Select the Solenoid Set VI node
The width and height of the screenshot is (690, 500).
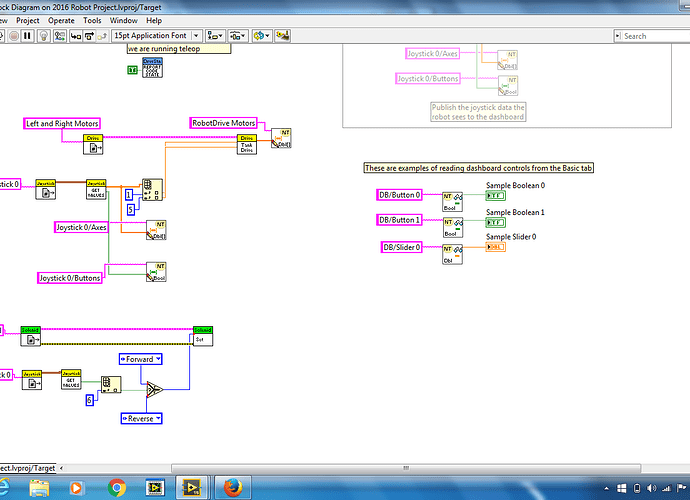click(x=203, y=336)
